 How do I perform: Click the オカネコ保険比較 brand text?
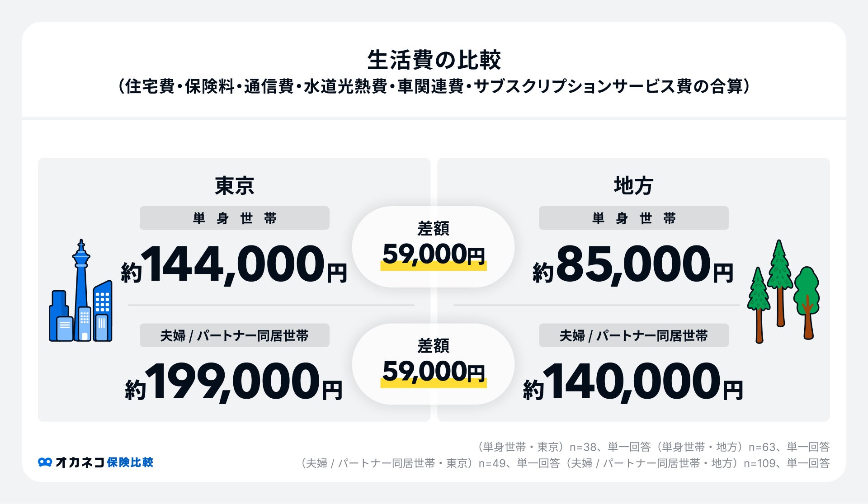pyautogui.click(x=104, y=462)
